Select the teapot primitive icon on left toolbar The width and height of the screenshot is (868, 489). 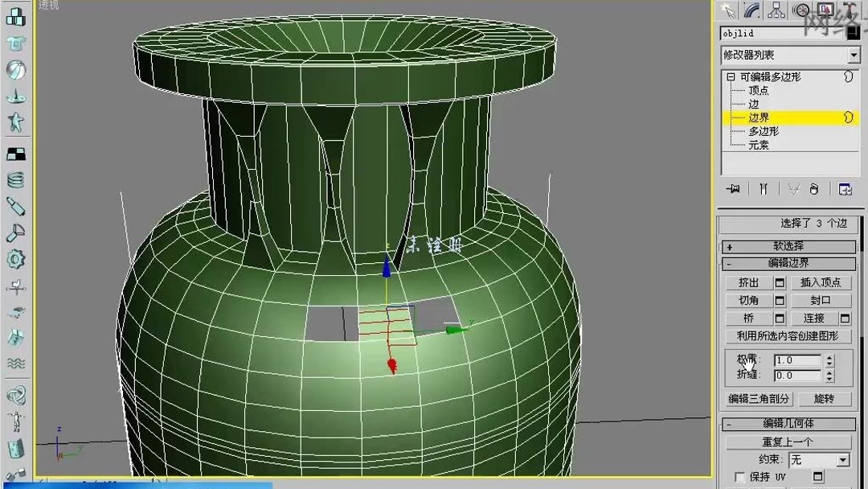click(15, 97)
